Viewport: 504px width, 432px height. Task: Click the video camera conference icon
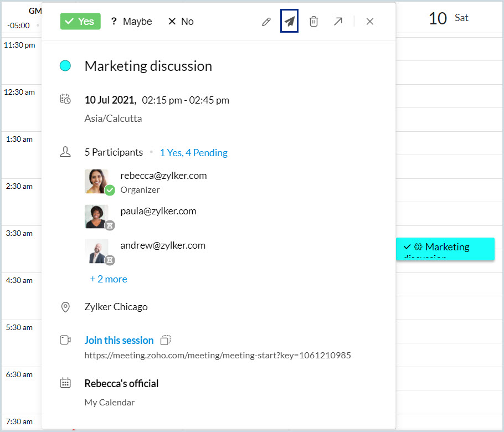[65, 340]
